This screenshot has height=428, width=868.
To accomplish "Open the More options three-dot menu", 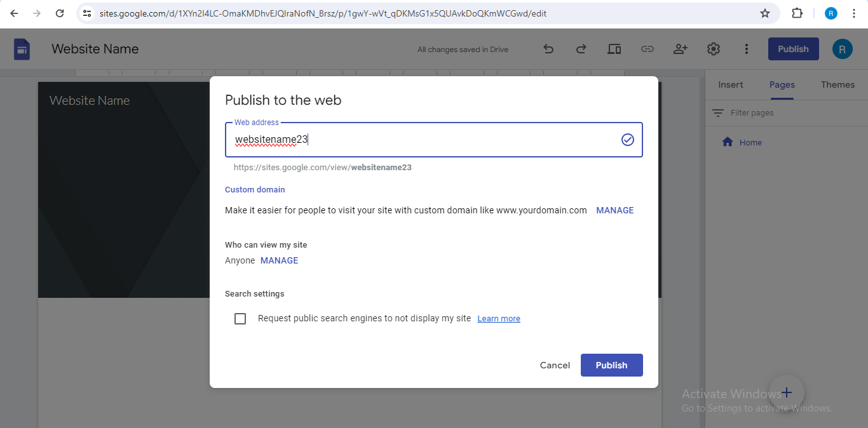I will (747, 49).
